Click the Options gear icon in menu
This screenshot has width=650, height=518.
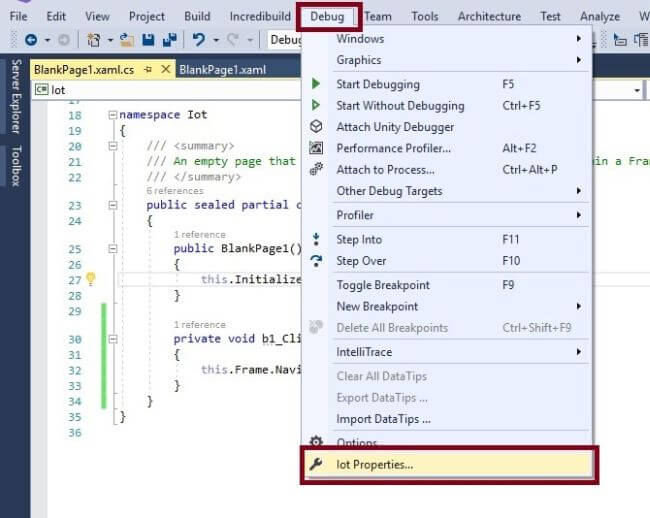316,441
